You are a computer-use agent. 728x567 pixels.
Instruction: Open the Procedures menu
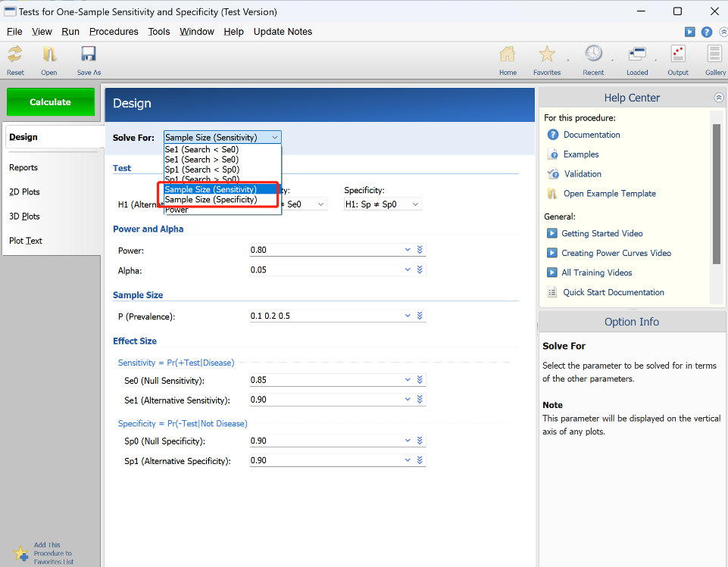tap(114, 32)
